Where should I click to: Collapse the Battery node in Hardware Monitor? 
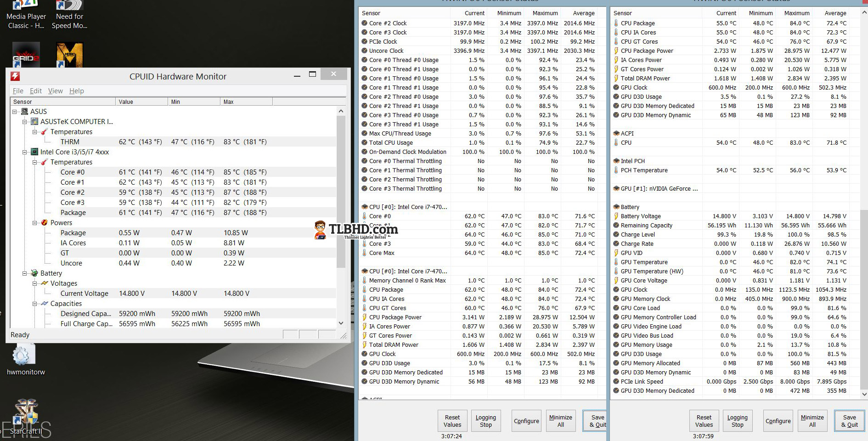click(25, 273)
